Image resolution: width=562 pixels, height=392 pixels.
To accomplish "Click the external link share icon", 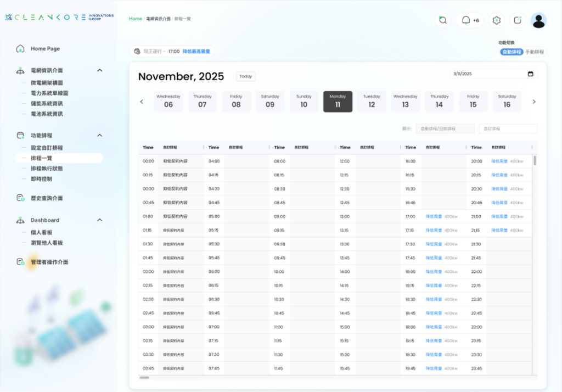I will click(518, 20).
